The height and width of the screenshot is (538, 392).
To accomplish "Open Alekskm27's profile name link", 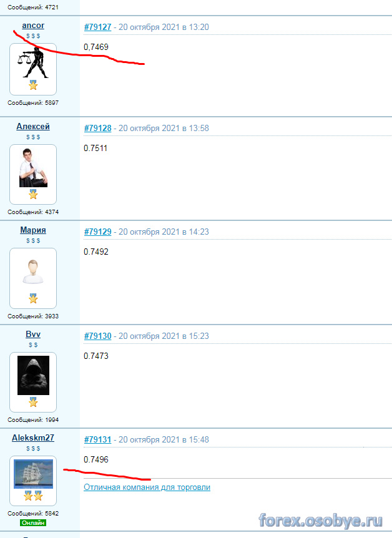I will pos(33,438).
